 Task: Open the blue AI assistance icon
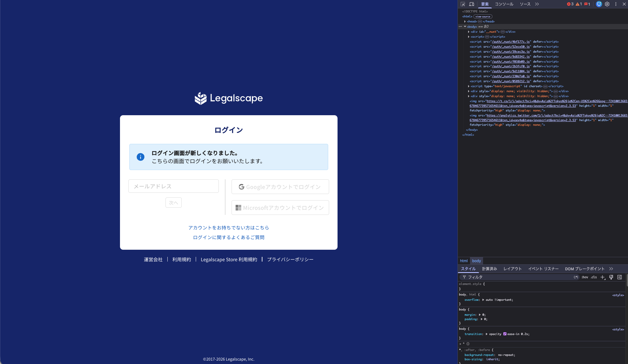(x=599, y=4)
